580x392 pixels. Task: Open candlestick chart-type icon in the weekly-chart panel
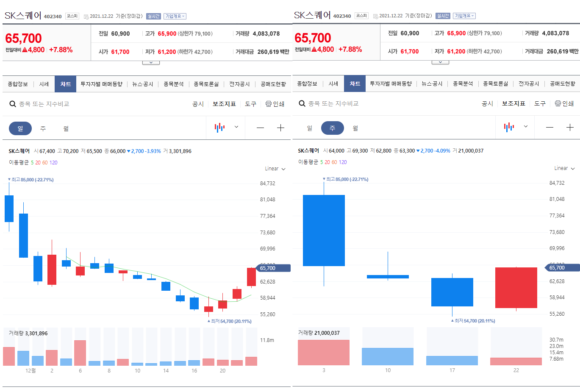509,127
